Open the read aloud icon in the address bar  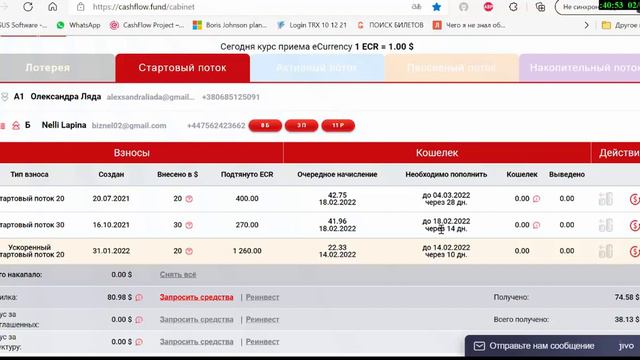point(416,7)
